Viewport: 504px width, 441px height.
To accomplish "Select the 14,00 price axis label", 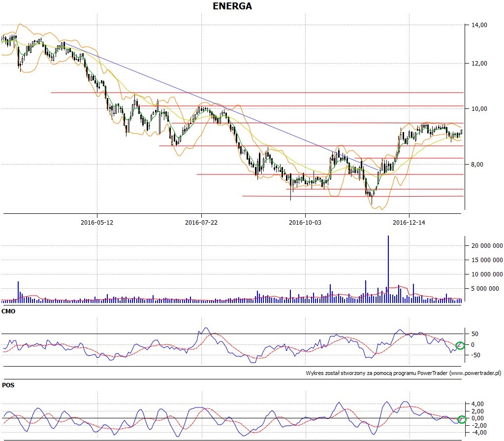I will click(479, 25).
